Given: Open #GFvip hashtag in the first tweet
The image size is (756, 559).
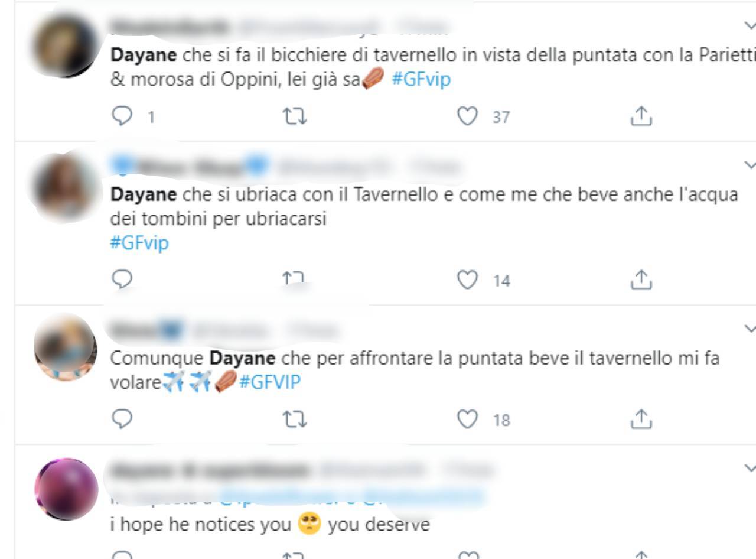Looking at the screenshot, I should [x=421, y=79].
